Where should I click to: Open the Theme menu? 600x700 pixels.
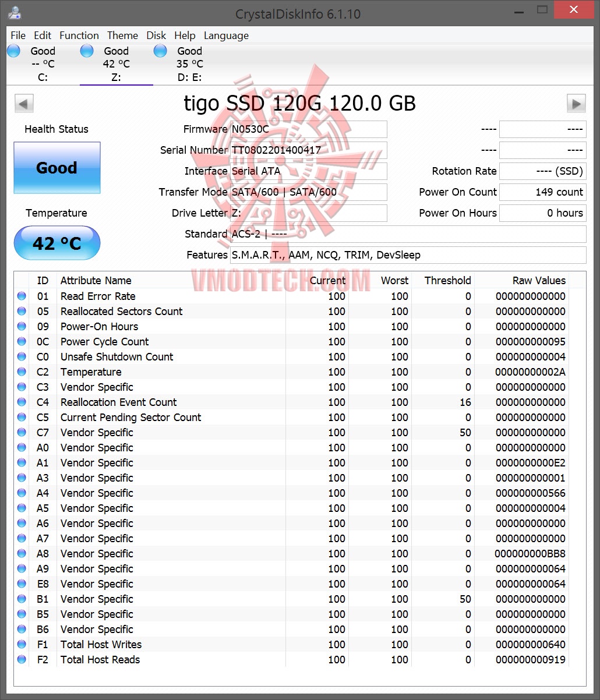click(122, 36)
